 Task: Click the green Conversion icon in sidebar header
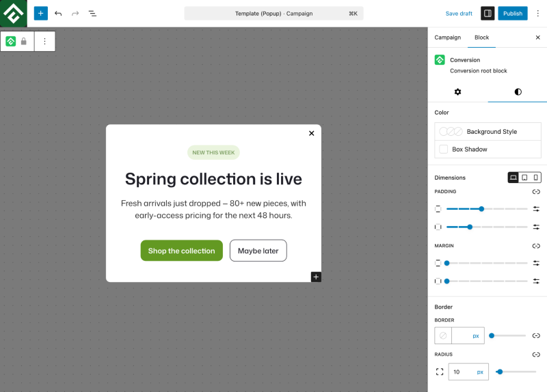(x=440, y=60)
